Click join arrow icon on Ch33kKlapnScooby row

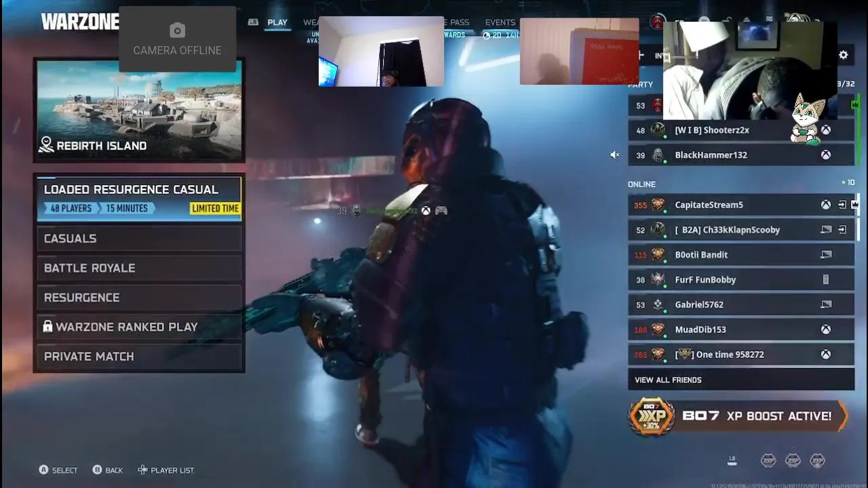[x=842, y=230]
